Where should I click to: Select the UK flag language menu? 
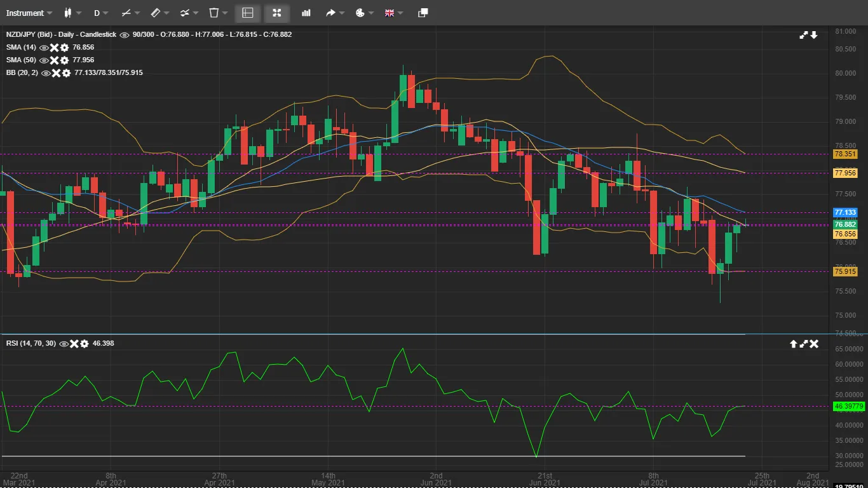point(394,13)
